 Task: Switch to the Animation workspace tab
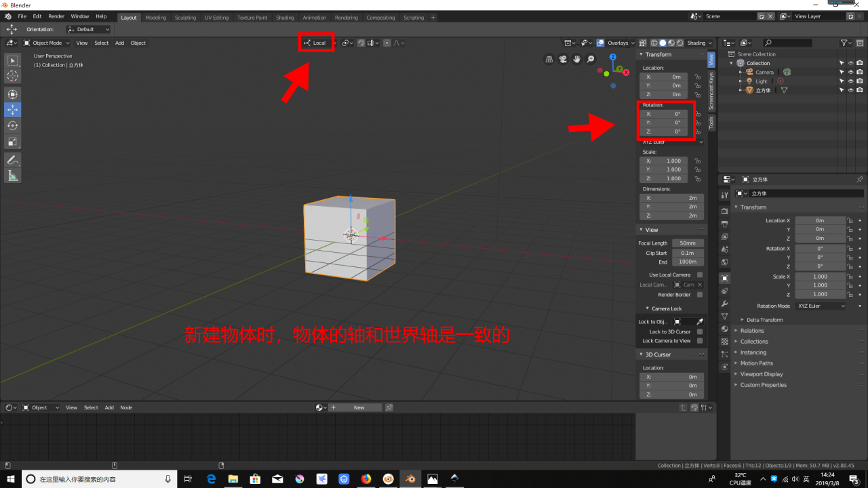314,18
